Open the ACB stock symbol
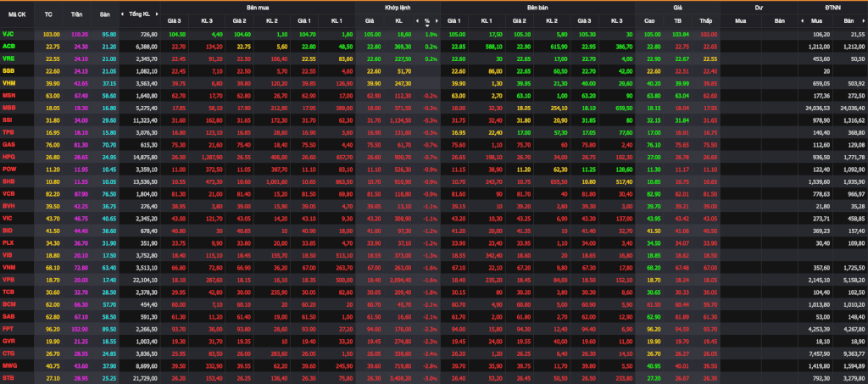The image size is (868, 384). click(8, 47)
